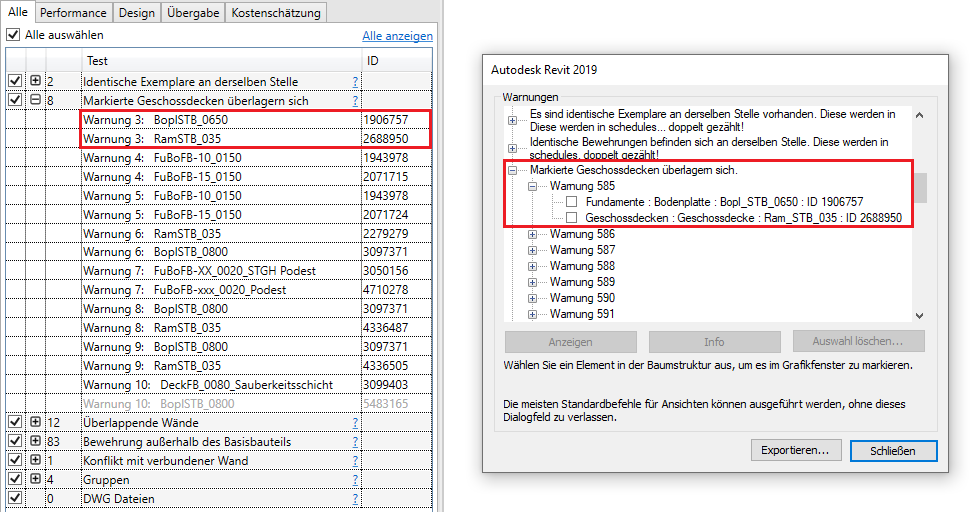Click help icon beside Markierte Geschossdecken test

coord(354,100)
